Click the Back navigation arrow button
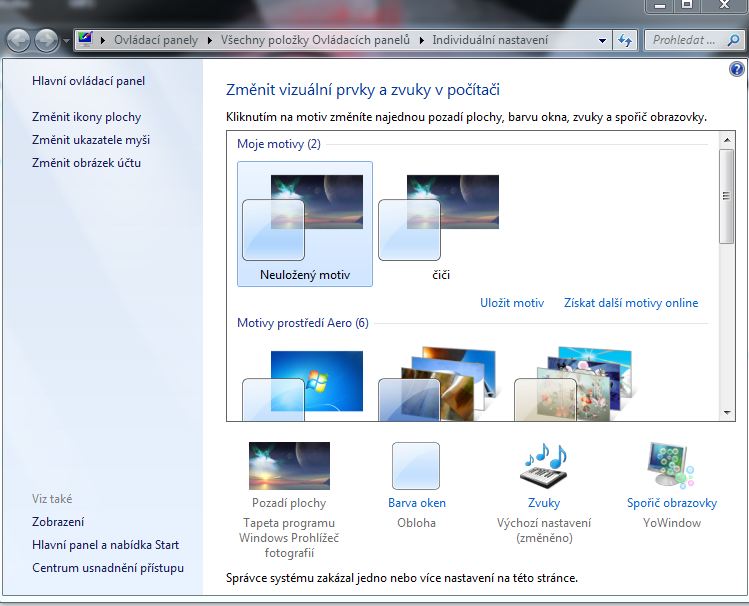749x606 pixels. tap(20, 41)
